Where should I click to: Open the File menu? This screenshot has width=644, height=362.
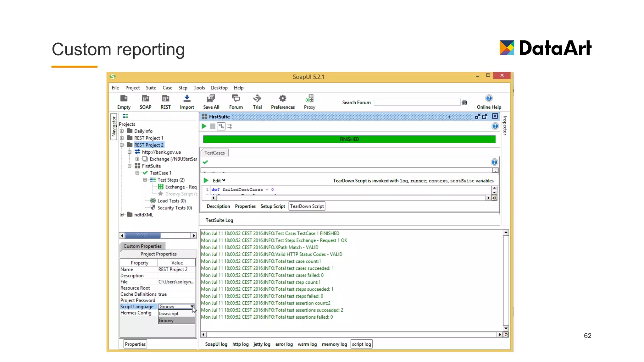[x=115, y=88]
